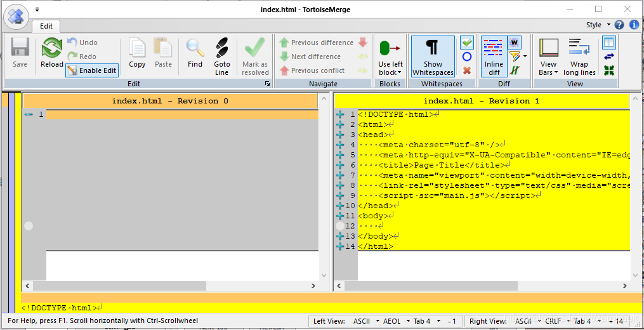
Task: Open help with the blue question mark icon
Action: 619,25
